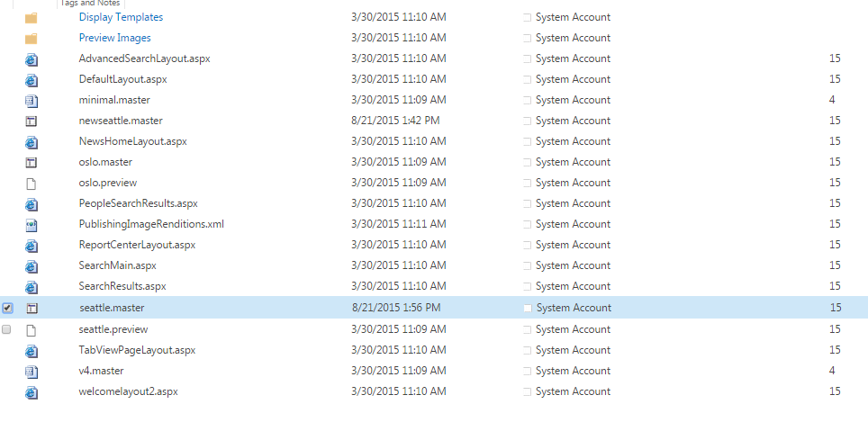Open the NewsHomeLayout.aspx file name

pyautogui.click(x=133, y=141)
